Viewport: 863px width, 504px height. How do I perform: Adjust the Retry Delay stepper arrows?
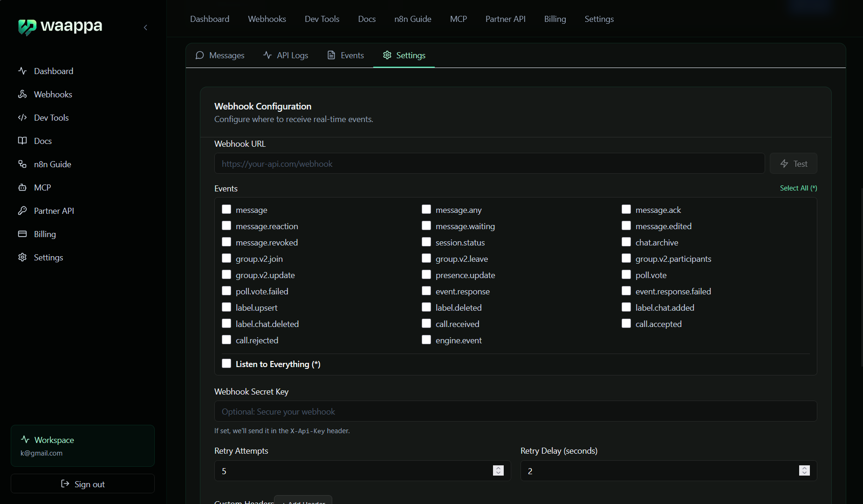(804, 470)
